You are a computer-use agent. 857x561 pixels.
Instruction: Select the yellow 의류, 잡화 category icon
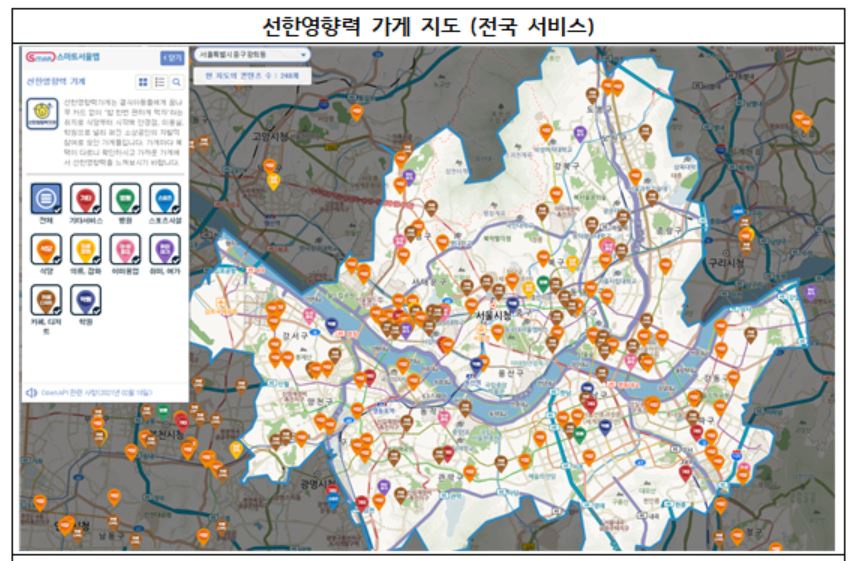click(86, 246)
